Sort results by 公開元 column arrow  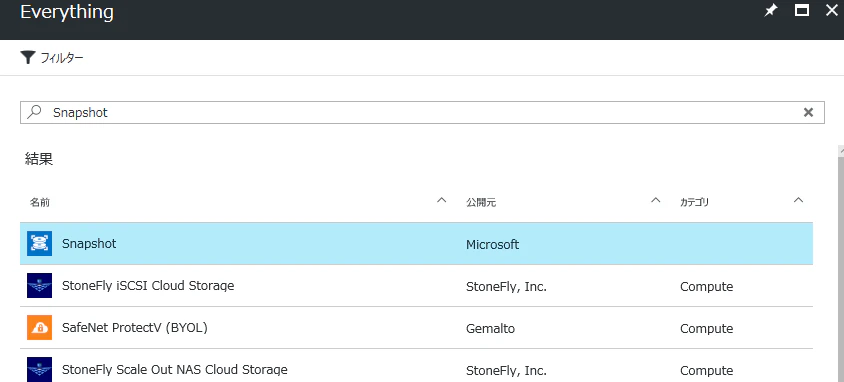pos(655,200)
